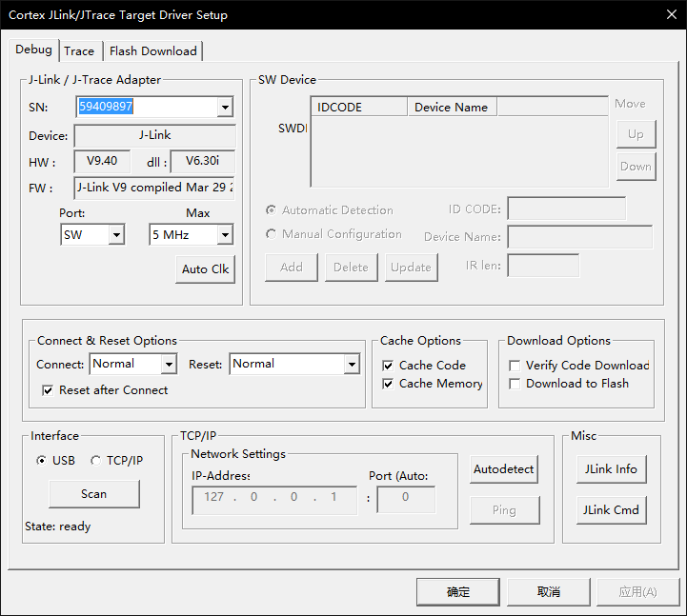Screen dimensions: 687x616
Task: Click the ID CODE input field
Action: pyautogui.click(x=567, y=209)
